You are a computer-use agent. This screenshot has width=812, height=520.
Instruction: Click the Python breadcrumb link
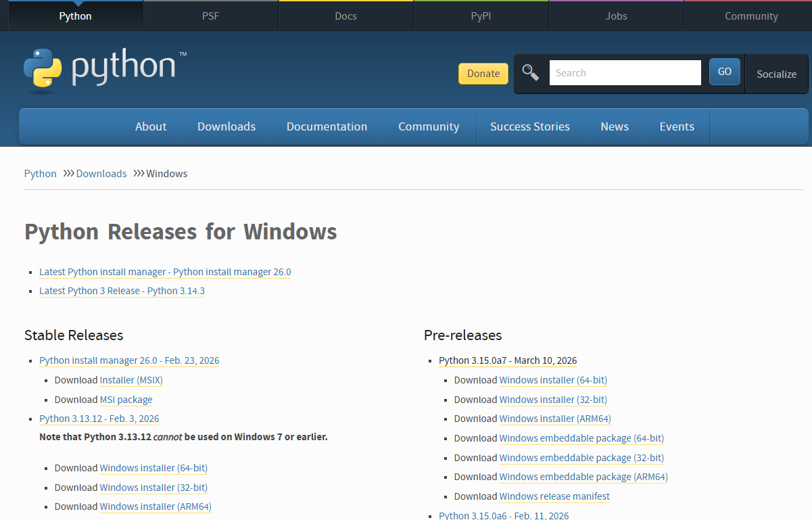click(41, 174)
